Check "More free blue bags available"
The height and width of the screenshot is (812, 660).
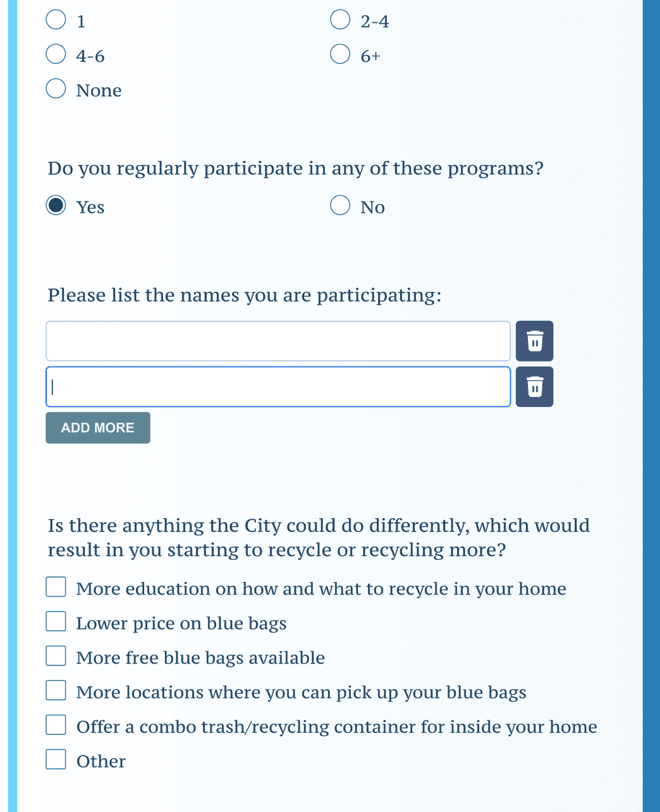pyautogui.click(x=56, y=656)
